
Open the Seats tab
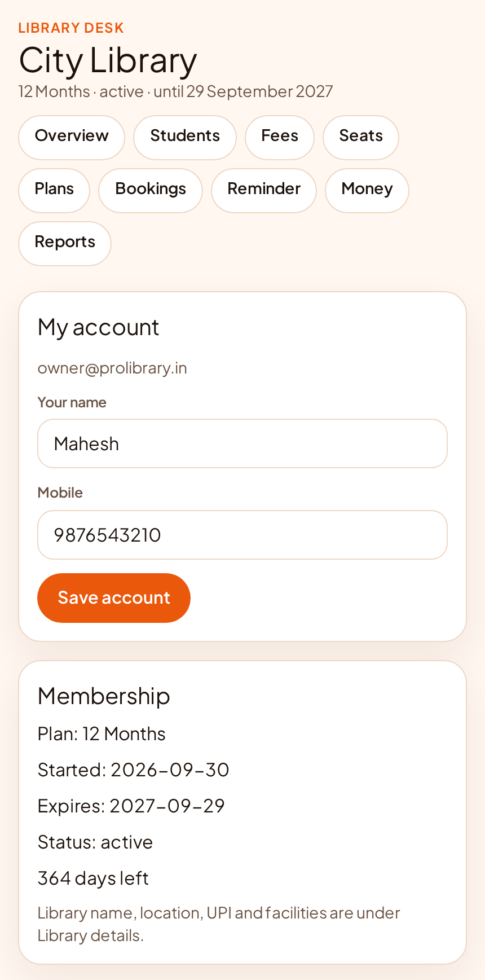coord(361,137)
